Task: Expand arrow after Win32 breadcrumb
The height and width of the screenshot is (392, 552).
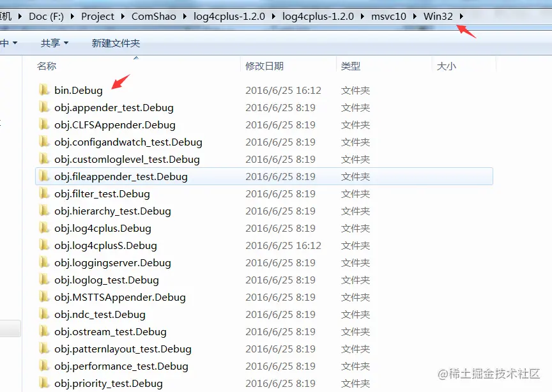Action: [461, 16]
